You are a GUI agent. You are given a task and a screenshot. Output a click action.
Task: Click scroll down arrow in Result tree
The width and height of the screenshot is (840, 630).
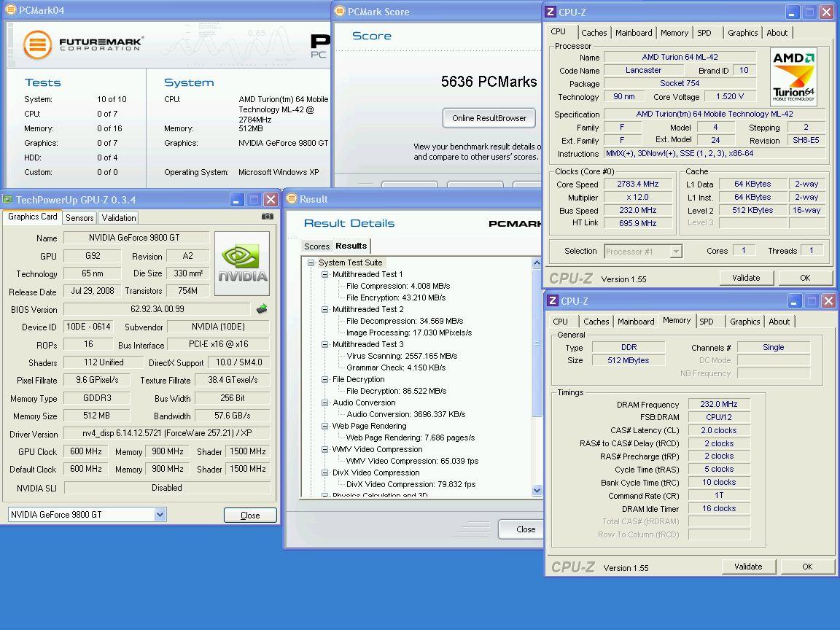point(537,490)
